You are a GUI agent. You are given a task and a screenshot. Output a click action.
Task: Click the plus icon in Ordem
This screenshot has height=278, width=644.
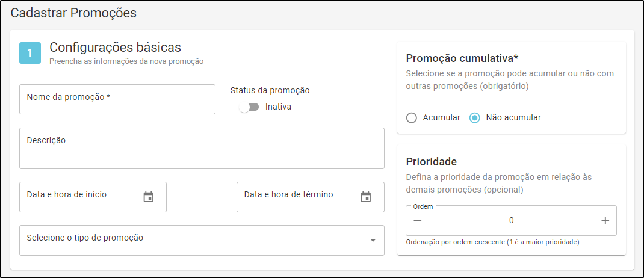pos(605,221)
